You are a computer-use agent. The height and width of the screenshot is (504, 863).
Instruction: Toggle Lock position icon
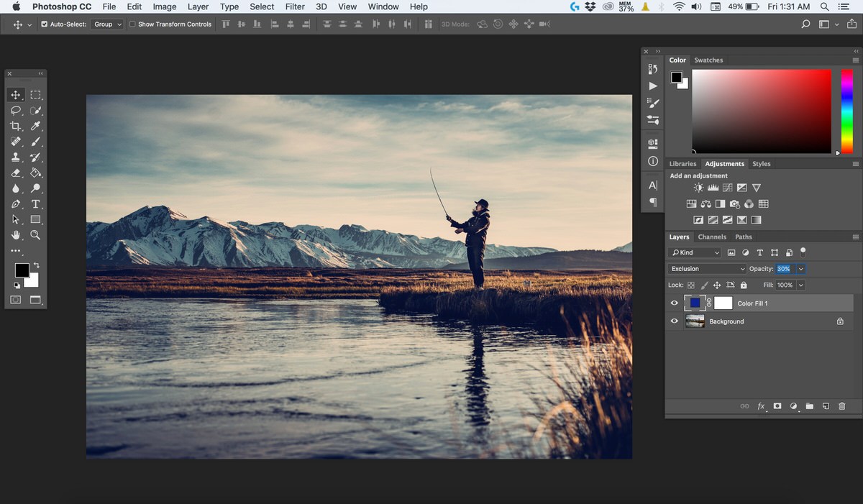coord(717,285)
